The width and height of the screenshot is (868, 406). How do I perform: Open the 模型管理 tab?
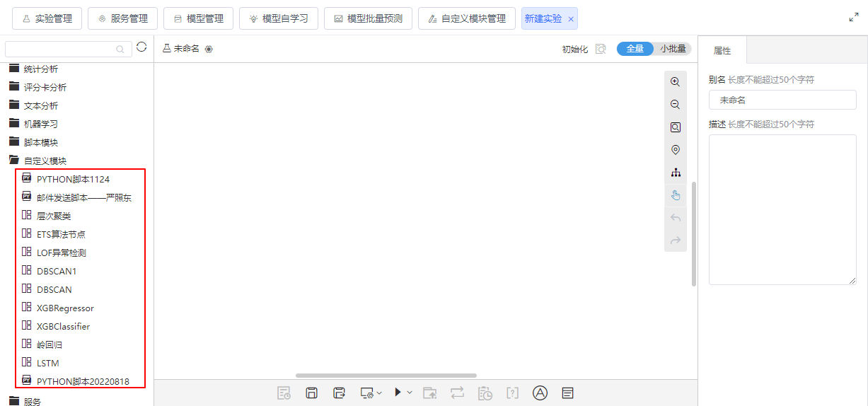198,18
